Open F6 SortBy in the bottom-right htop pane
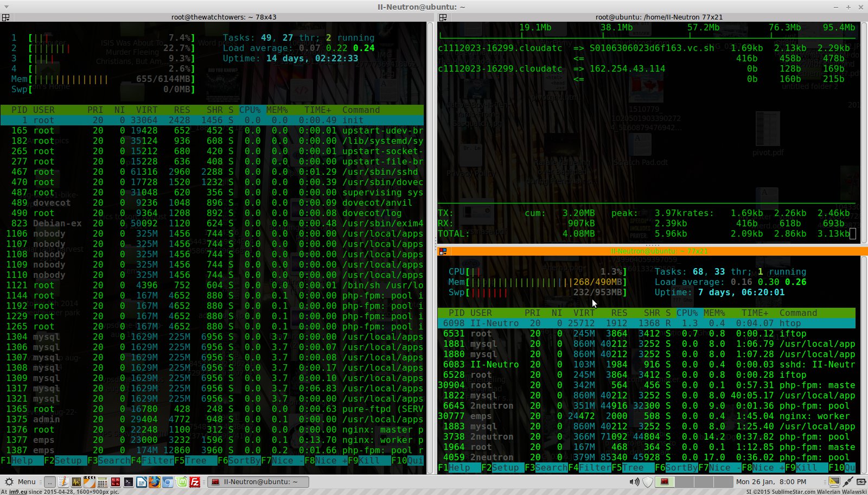This screenshot has width=868, height=495. pos(676,467)
